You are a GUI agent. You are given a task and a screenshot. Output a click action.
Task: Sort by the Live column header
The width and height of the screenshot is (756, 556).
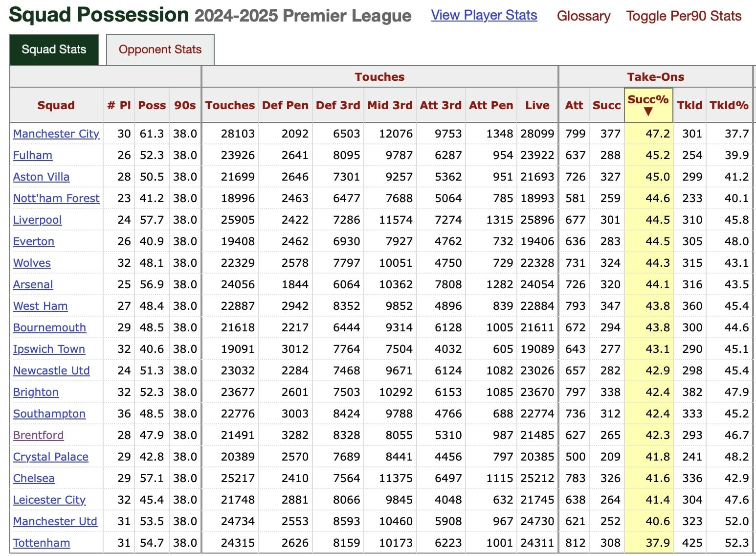pos(537,105)
